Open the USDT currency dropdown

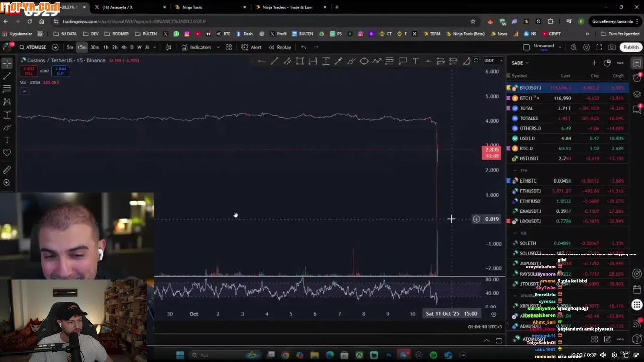click(493, 61)
